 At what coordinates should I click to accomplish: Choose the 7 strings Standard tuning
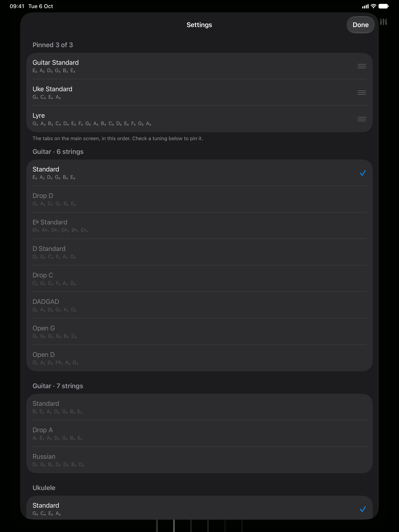coord(199,407)
